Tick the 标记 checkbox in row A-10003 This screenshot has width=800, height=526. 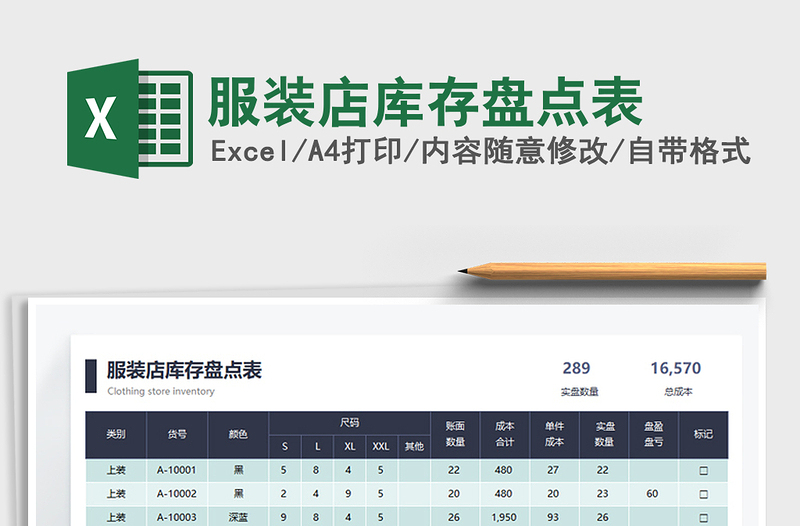(x=703, y=517)
